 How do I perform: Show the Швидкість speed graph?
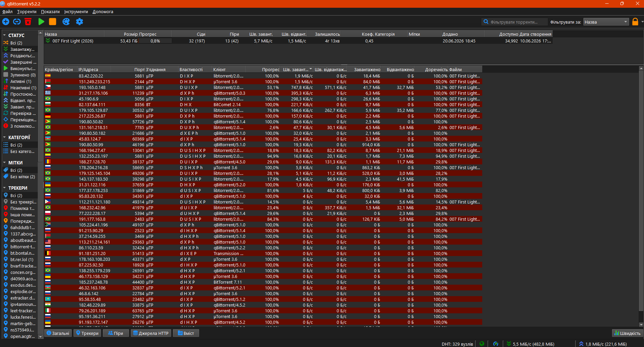627,333
